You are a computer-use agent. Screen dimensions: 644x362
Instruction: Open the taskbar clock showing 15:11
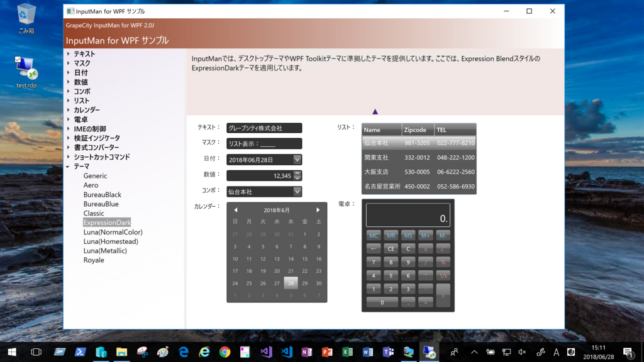(599, 352)
